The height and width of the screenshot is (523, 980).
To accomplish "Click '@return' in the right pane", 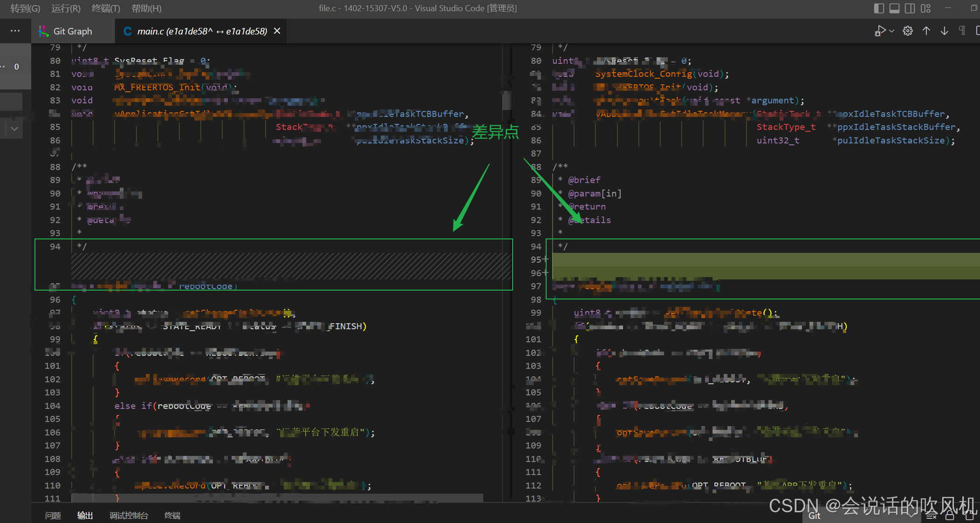I will (587, 206).
